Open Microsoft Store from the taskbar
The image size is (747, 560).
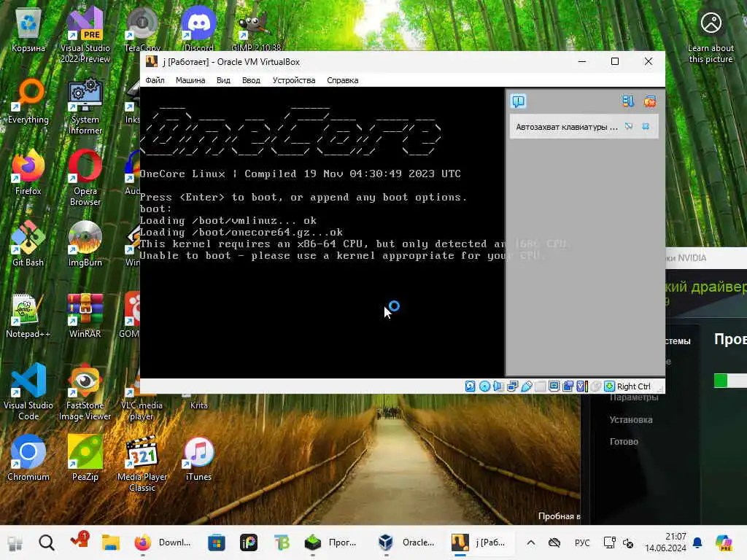tap(216, 542)
